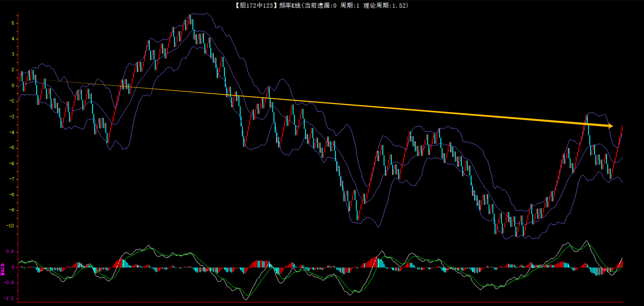Click the 5 label on price axis

(x=13, y=23)
